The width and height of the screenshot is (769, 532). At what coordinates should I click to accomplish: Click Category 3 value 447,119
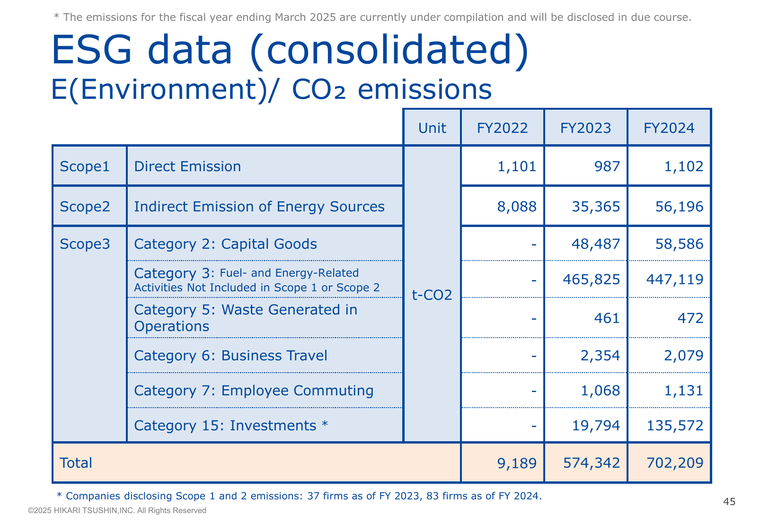675,279
